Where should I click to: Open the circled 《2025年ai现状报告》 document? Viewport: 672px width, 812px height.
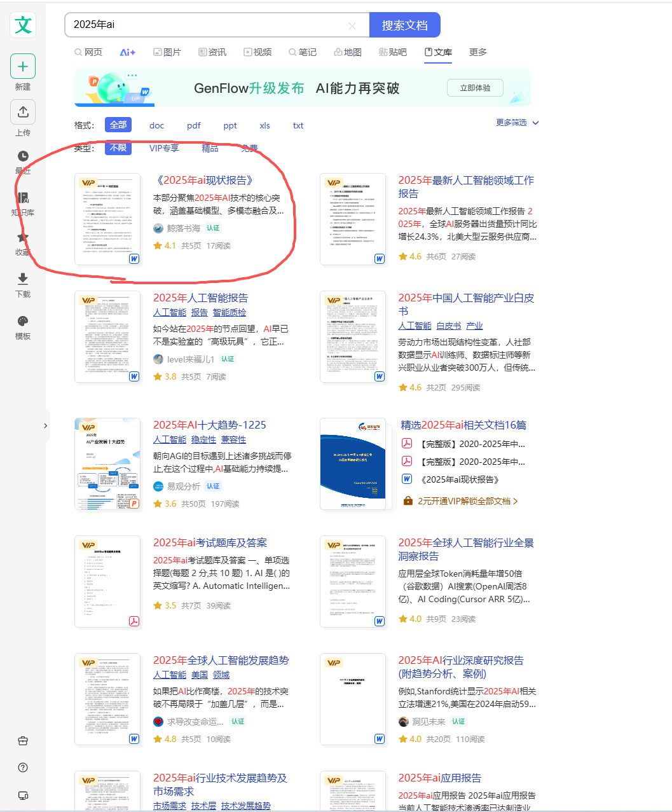point(203,180)
